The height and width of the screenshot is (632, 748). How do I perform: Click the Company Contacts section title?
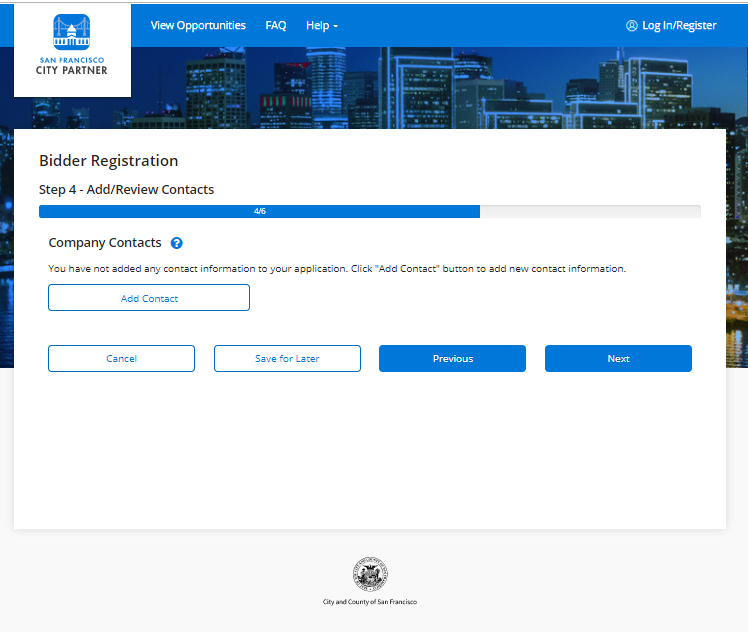click(x=105, y=243)
